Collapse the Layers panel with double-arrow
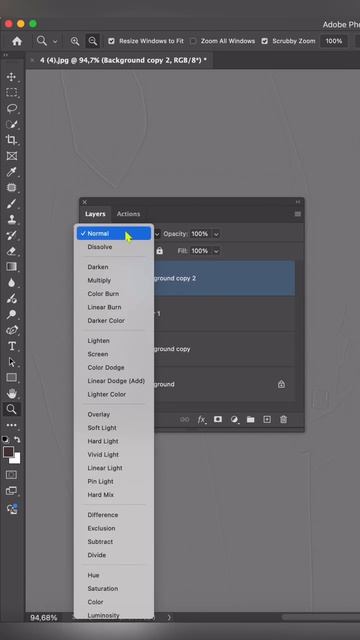The width and height of the screenshot is (360, 640). pyautogui.click(x=298, y=202)
